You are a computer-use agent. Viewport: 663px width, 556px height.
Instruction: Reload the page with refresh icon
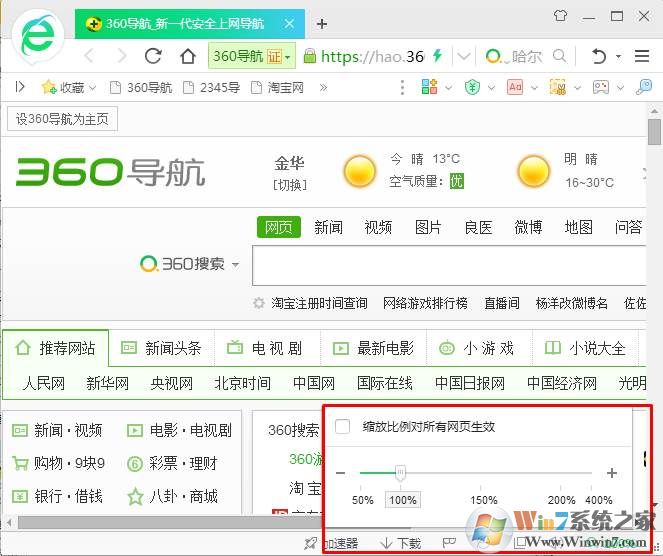[x=153, y=56]
